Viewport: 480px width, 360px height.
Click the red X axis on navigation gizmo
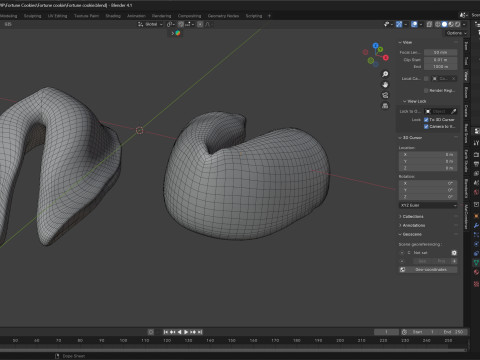tap(386, 58)
